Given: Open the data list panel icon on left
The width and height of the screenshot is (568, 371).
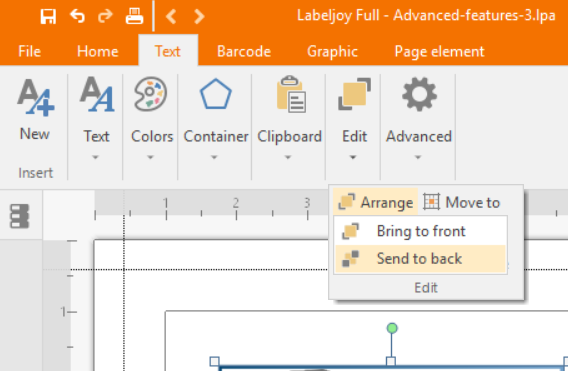Looking at the screenshot, I should coord(20,216).
